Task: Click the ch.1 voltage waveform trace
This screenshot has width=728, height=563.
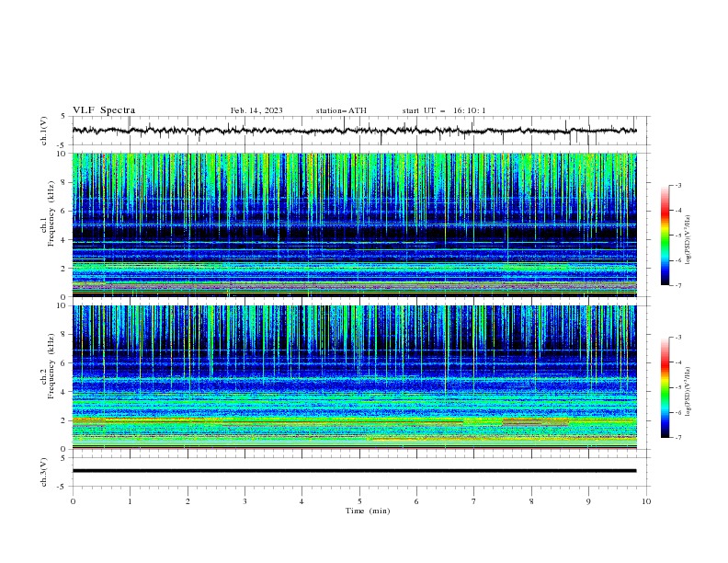Action: pos(354,131)
